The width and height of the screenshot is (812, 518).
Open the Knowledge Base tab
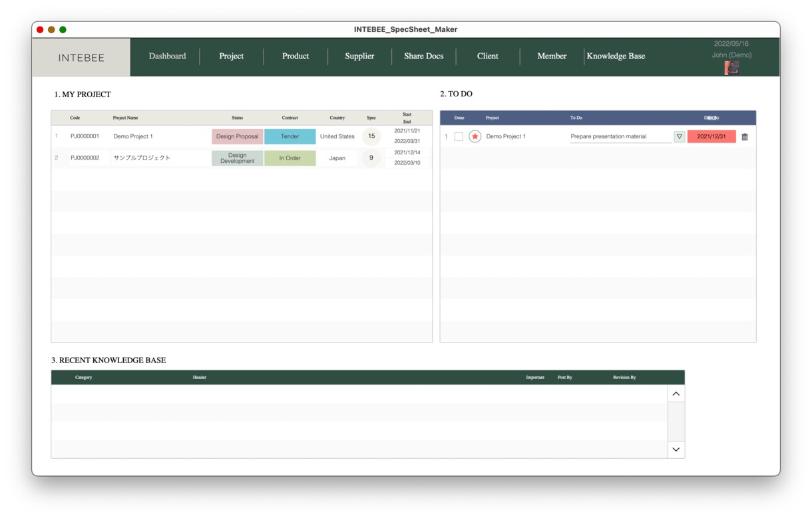point(616,56)
